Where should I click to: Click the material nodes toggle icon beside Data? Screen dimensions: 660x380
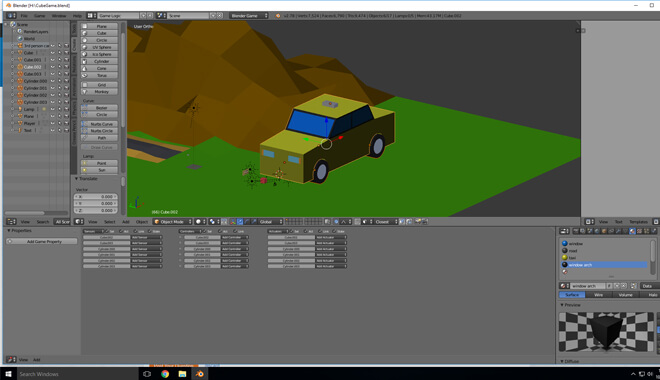point(633,286)
